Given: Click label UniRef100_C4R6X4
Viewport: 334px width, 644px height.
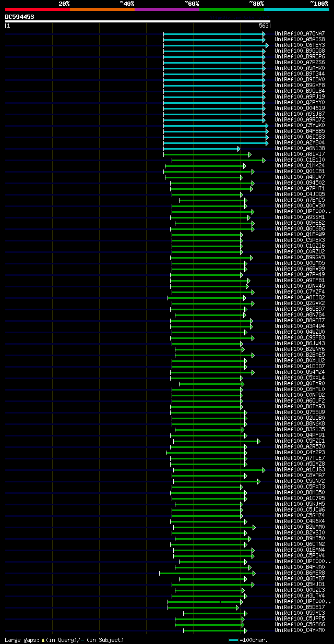Looking at the screenshot, I should pos(300,521).
